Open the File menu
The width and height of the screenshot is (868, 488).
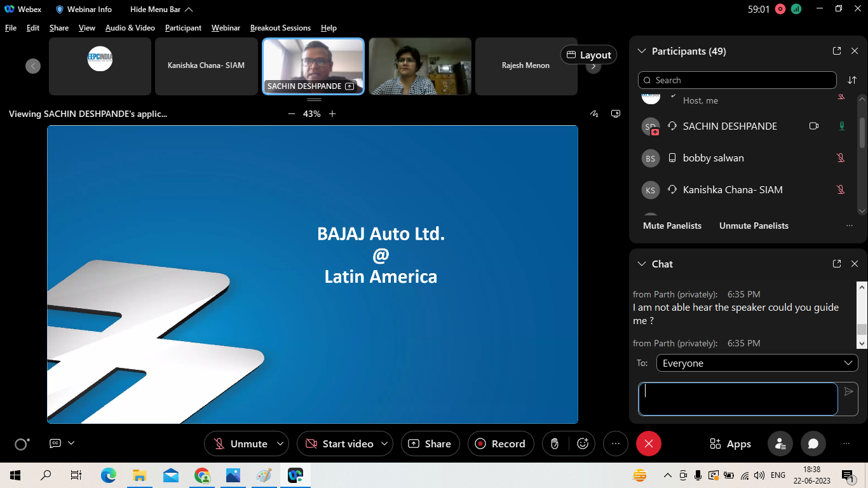pyautogui.click(x=11, y=28)
